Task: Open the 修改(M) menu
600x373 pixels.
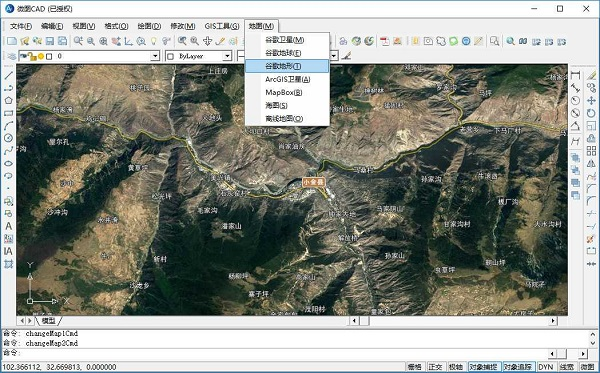Action: 183,26
